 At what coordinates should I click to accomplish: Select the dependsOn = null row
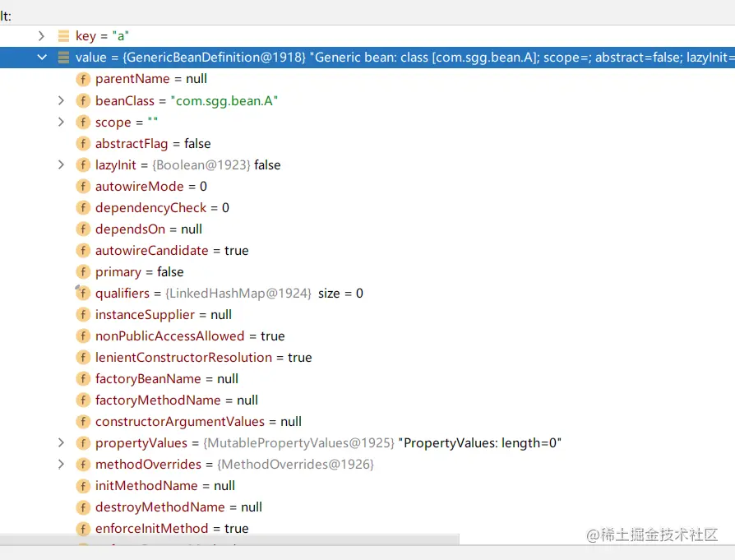pos(149,229)
